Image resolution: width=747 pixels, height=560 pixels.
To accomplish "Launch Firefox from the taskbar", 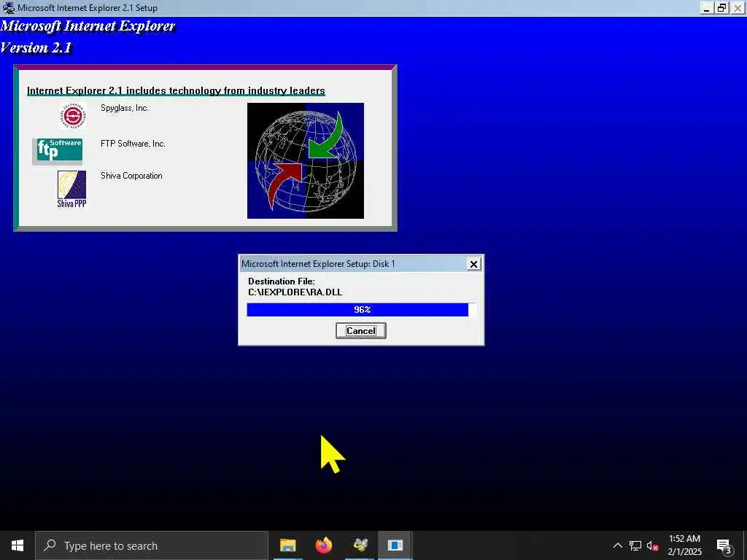I will coord(324,545).
